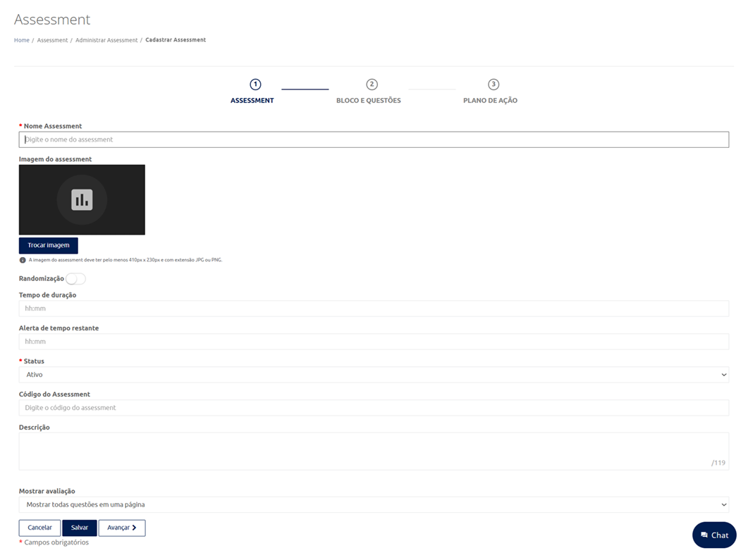The height and width of the screenshot is (560, 748).
Task: Go to the ASSESSMENT step tab
Action: [252, 101]
